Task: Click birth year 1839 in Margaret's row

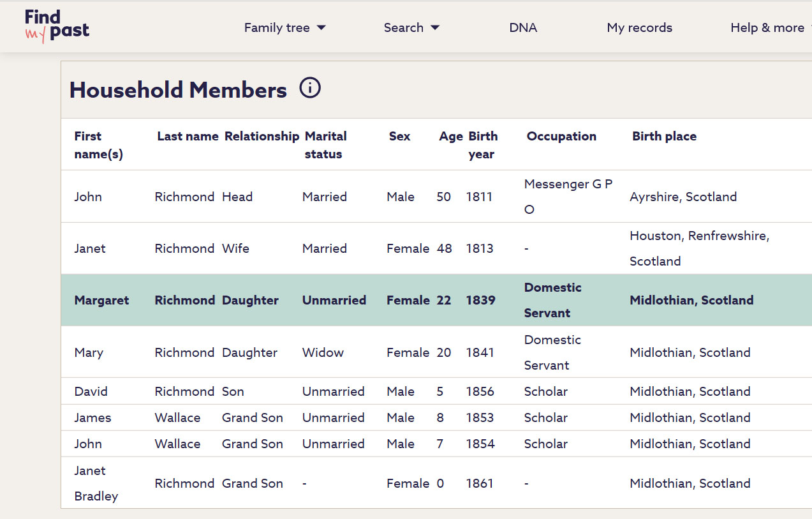Action: point(480,300)
